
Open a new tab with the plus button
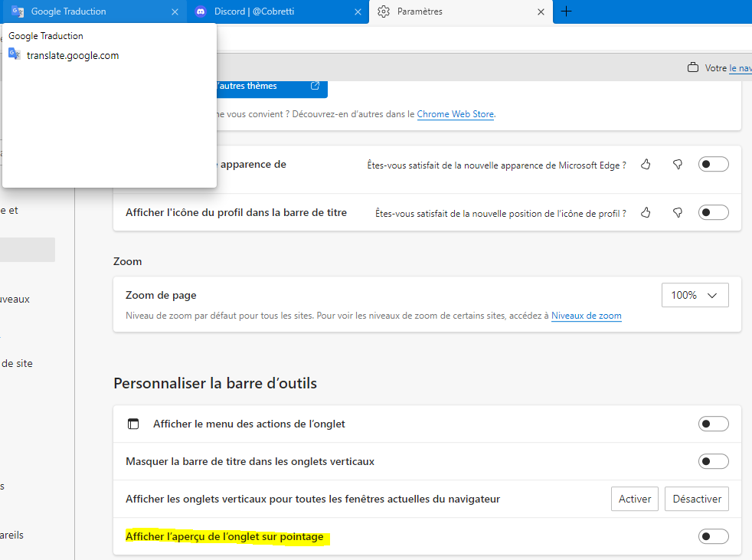pyautogui.click(x=564, y=11)
